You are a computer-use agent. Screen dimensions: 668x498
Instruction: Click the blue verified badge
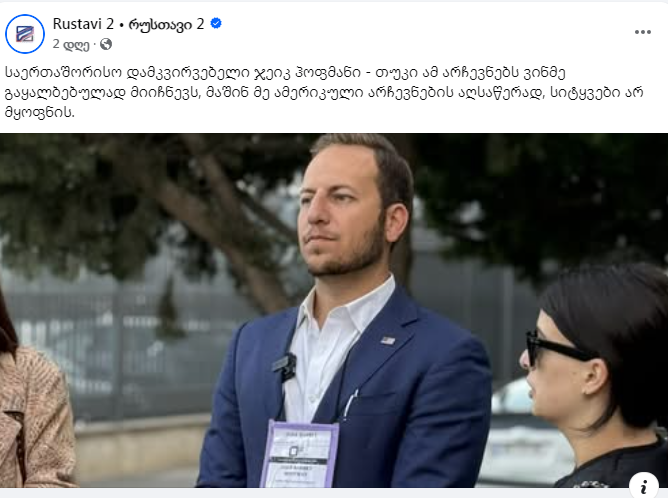[x=216, y=23]
